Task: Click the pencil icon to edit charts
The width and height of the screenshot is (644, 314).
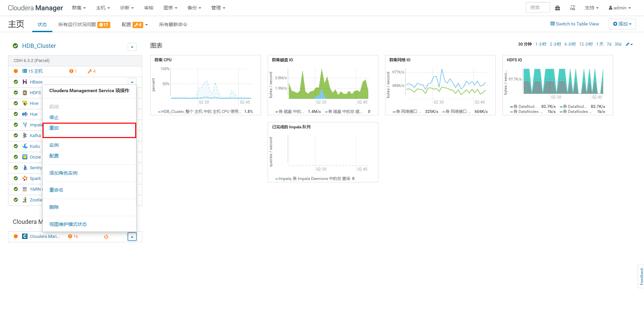Action: pos(628,44)
